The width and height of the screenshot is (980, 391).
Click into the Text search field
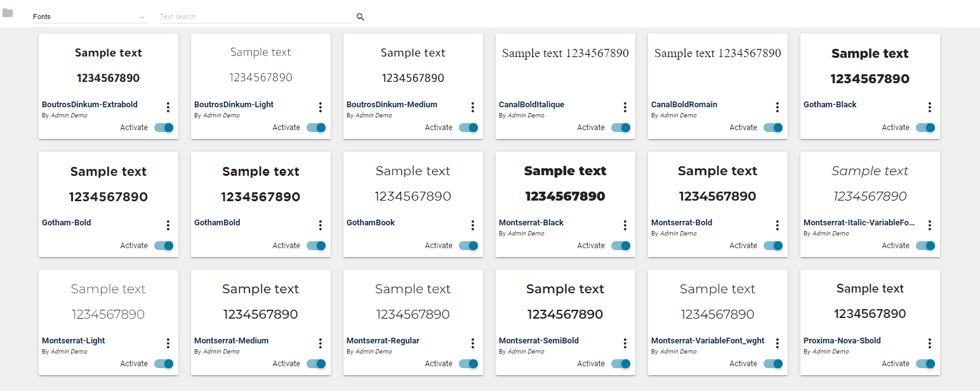(x=254, y=17)
